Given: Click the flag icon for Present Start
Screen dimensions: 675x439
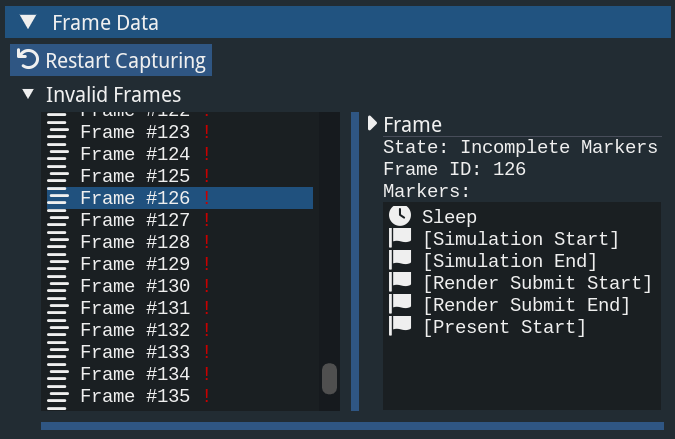Looking at the screenshot, I should pyautogui.click(x=400, y=327).
